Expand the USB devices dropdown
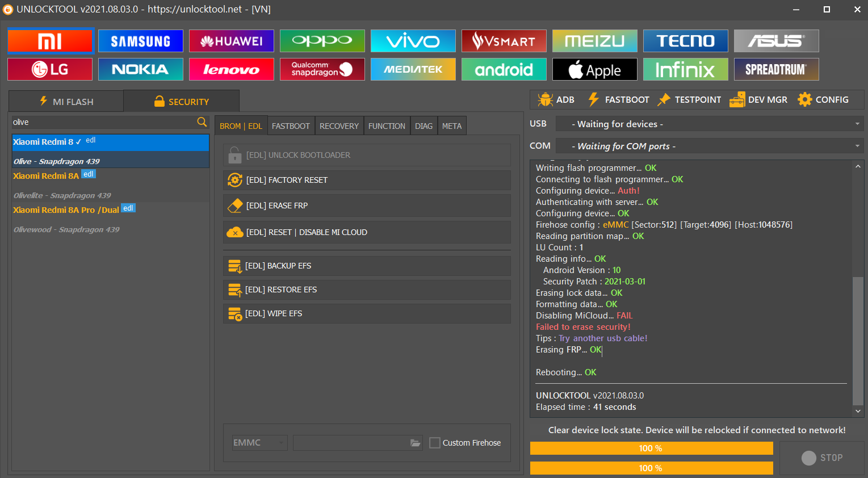This screenshot has height=478, width=868. coord(710,124)
